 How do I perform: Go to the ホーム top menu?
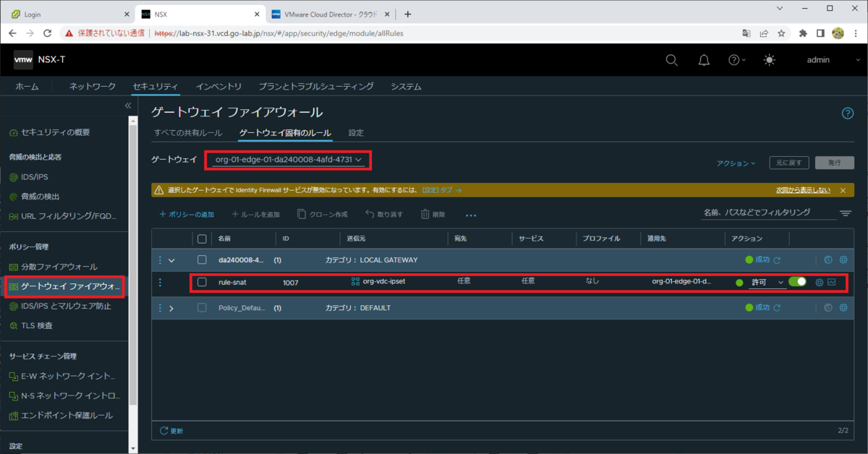coord(27,87)
